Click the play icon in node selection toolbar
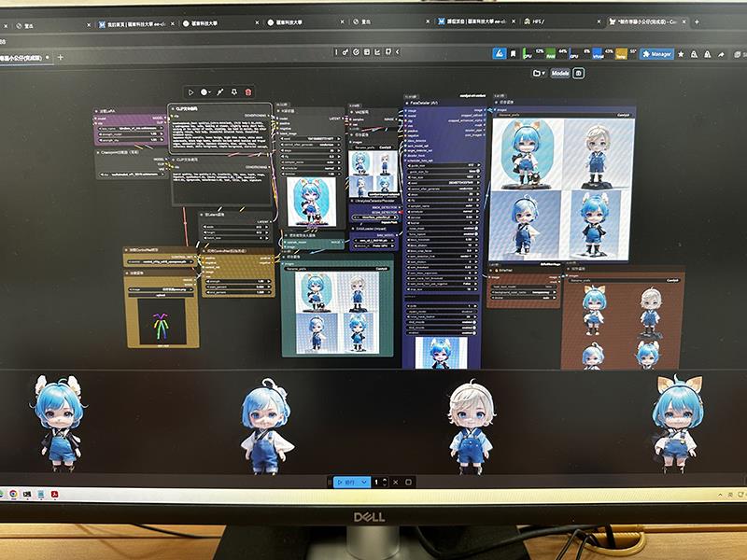The image size is (747, 560). (x=190, y=92)
